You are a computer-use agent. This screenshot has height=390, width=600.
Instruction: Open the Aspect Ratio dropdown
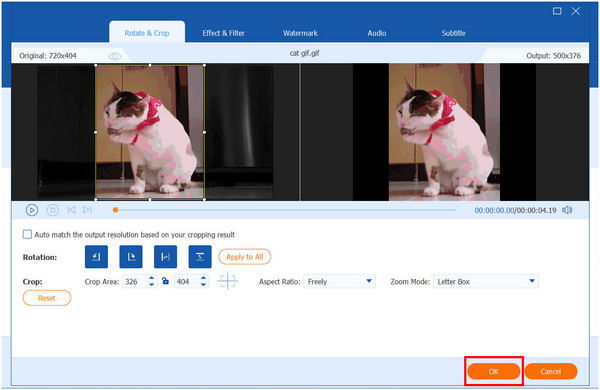pos(339,281)
